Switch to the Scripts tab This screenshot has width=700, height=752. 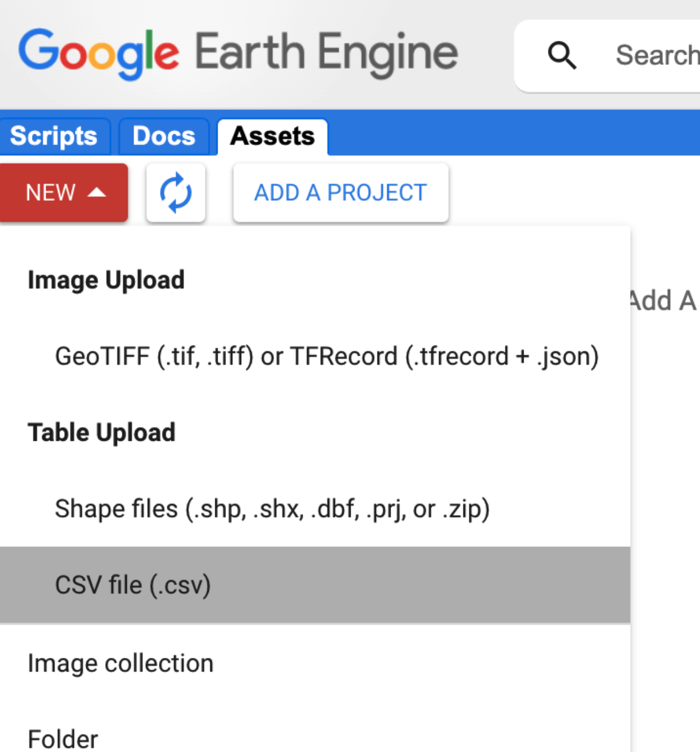[54, 136]
